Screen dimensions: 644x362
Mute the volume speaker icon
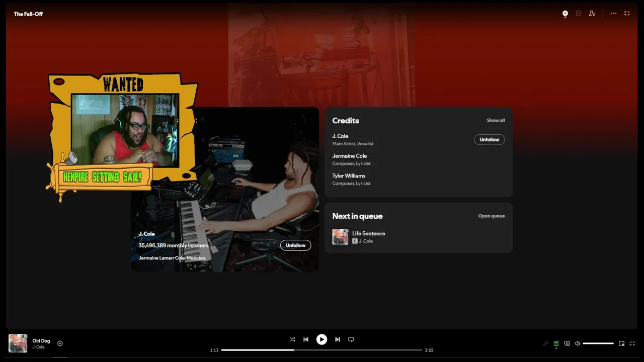click(x=578, y=343)
